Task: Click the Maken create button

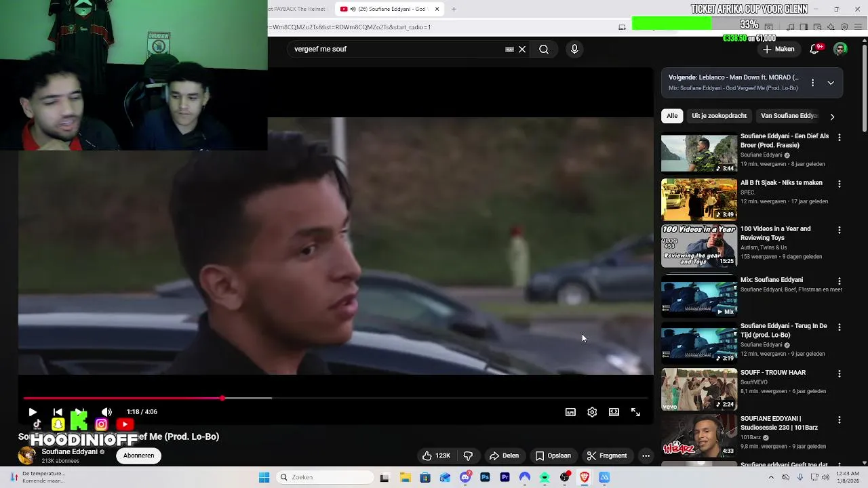Action: coord(778,49)
